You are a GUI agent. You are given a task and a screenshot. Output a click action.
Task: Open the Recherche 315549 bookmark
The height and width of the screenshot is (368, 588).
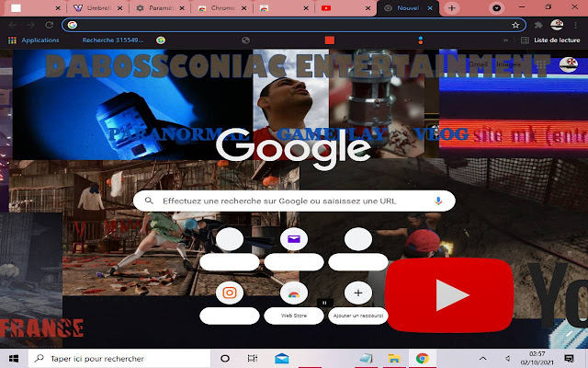point(113,40)
